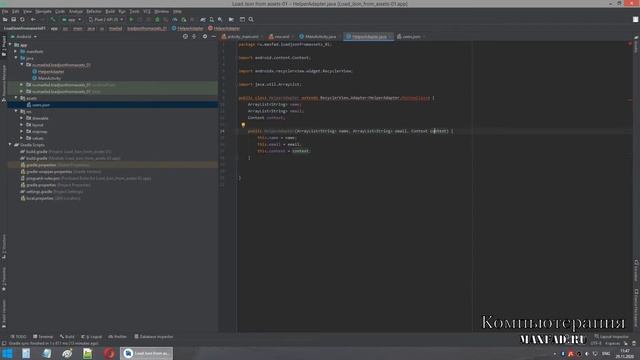
Task: Click the Project panel locate target icon
Action: click(185, 36)
